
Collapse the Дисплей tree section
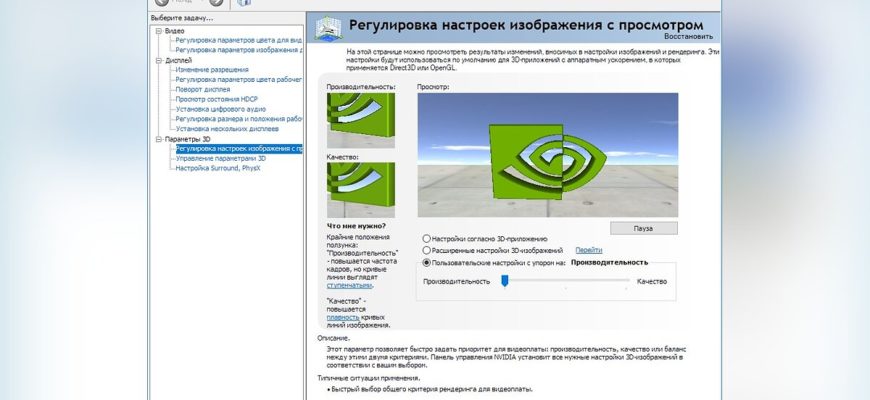(159, 60)
